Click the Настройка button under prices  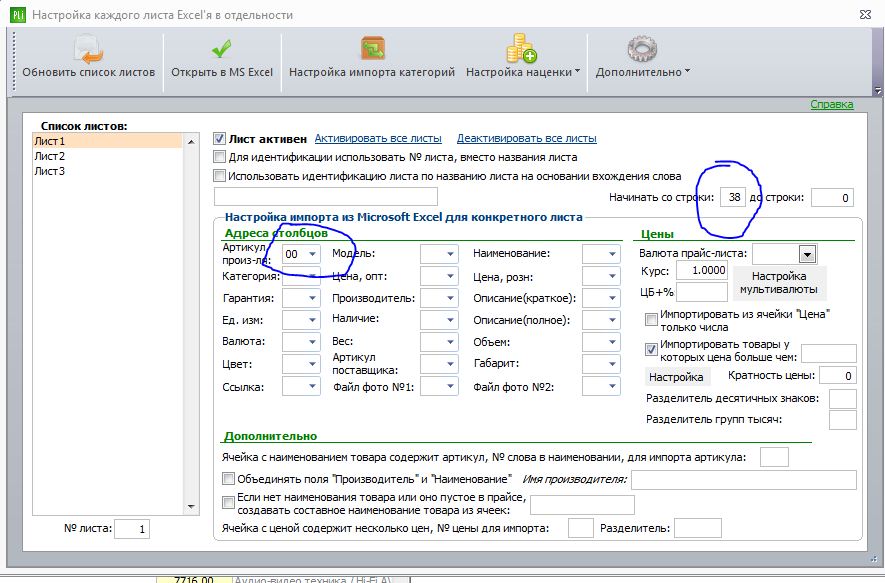tap(677, 377)
